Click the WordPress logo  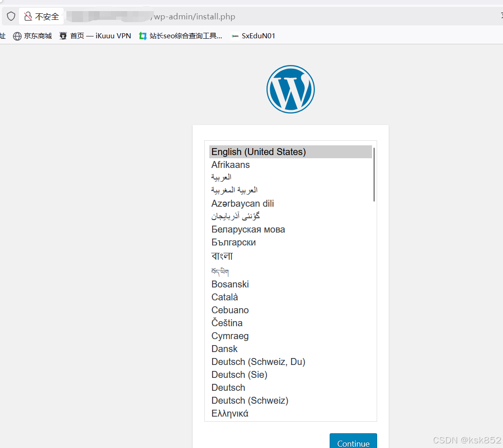(290, 89)
